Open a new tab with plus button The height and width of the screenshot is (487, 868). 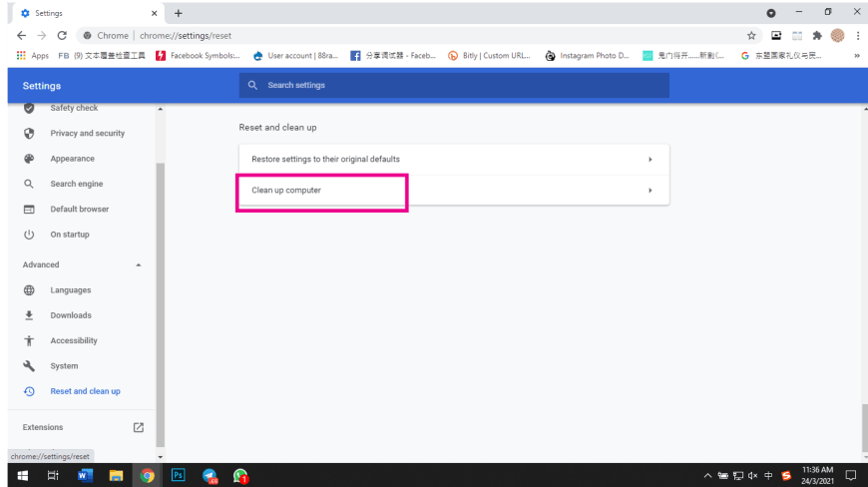pyautogui.click(x=179, y=13)
